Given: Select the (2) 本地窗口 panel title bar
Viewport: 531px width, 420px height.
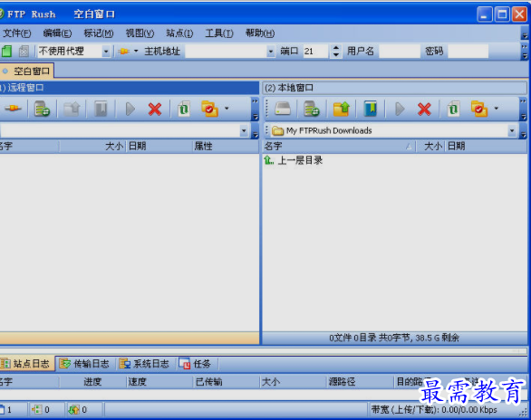Looking at the screenshot, I should 394,88.
